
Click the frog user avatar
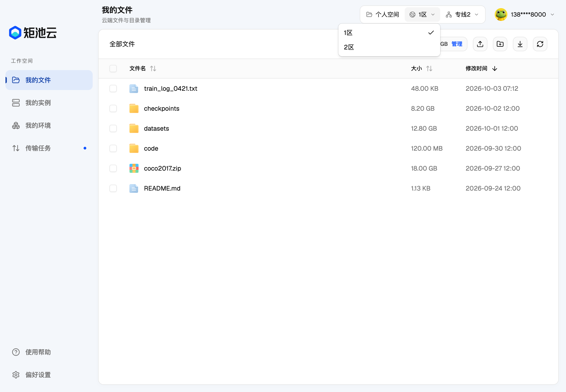coord(501,15)
